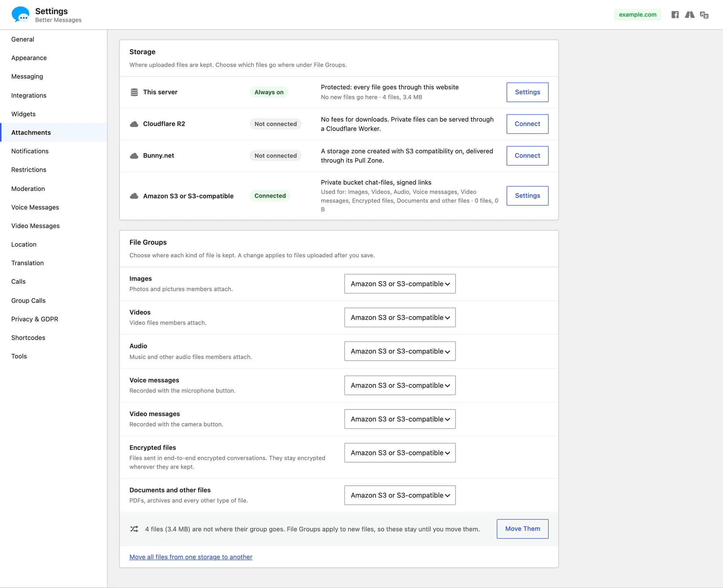The width and height of the screenshot is (723, 588).
Task: Open the Videos storage dropdown
Action: click(400, 317)
